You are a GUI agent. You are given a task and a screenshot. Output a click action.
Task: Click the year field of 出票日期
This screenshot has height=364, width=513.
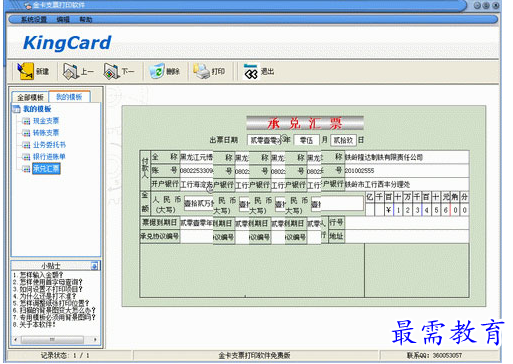264,140
